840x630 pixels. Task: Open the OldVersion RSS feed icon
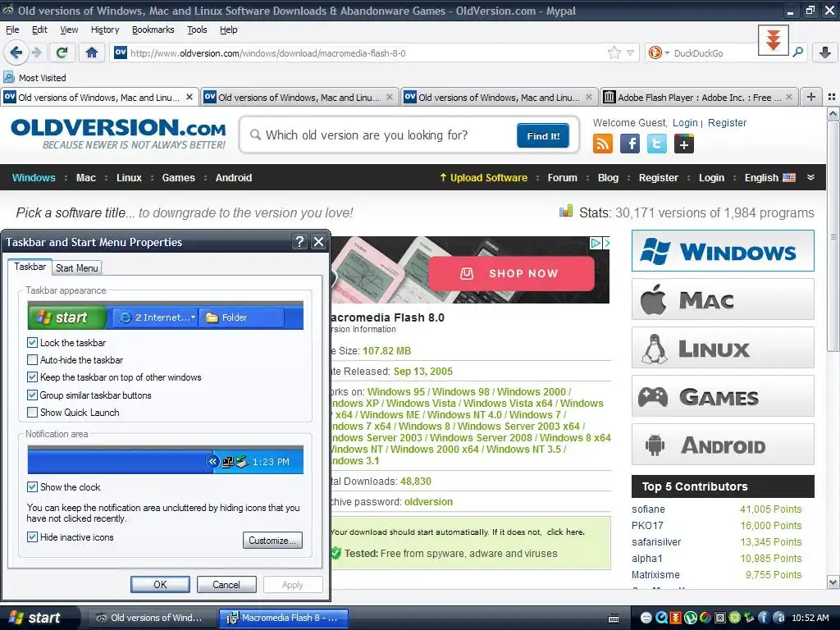[603, 144]
